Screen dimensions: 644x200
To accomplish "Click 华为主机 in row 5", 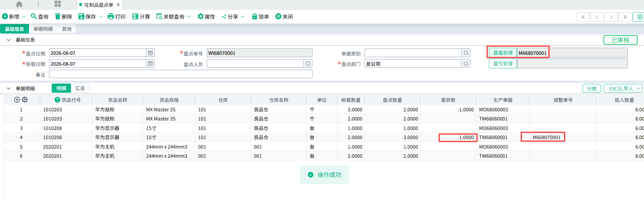I will pos(105,147).
